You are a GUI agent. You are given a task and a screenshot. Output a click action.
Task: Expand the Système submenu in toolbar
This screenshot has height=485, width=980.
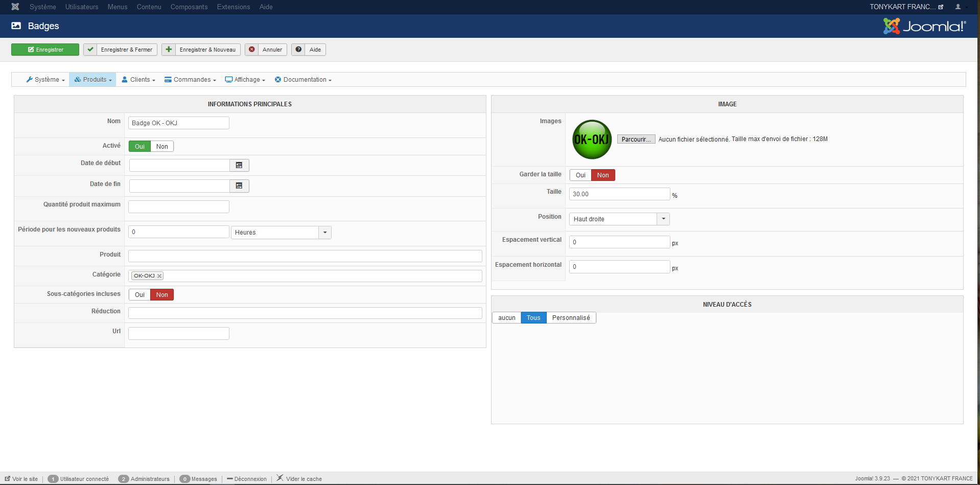tap(45, 80)
